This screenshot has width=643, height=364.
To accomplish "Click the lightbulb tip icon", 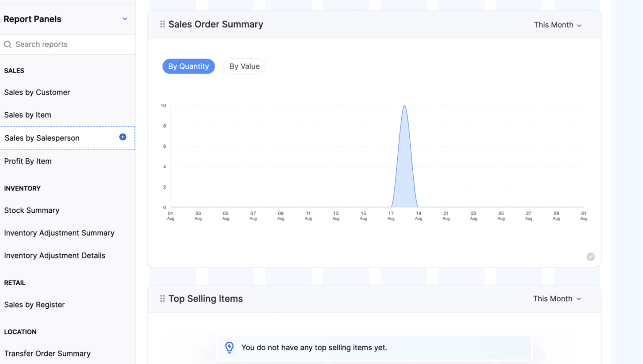I will pyautogui.click(x=229, y=347).
